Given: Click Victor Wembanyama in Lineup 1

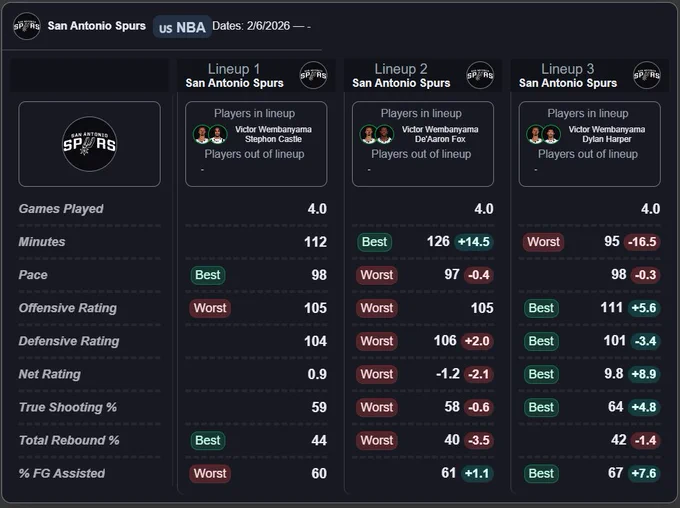Looking at the screenshot, I should 273,129.
